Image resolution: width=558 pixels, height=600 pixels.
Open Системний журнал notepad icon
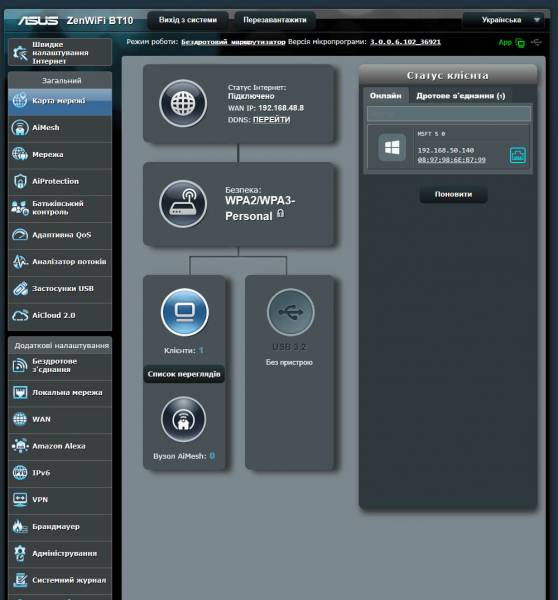point(20,580)
